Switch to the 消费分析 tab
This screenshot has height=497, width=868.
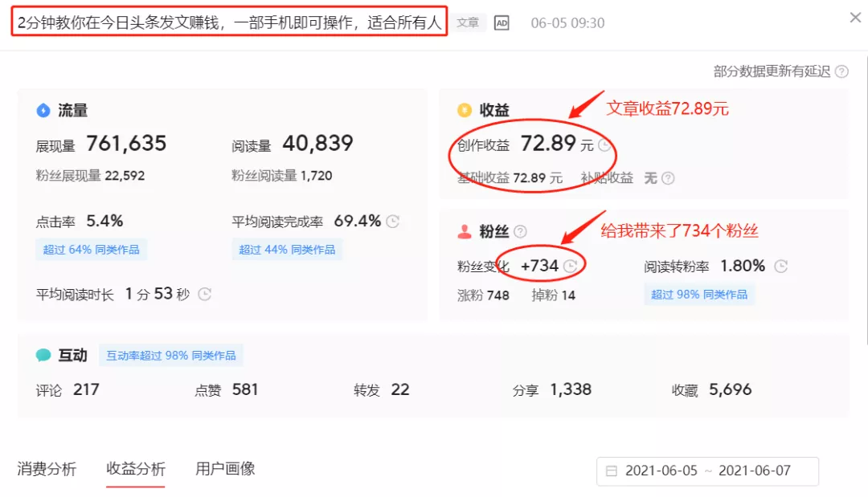coord(46,468)
